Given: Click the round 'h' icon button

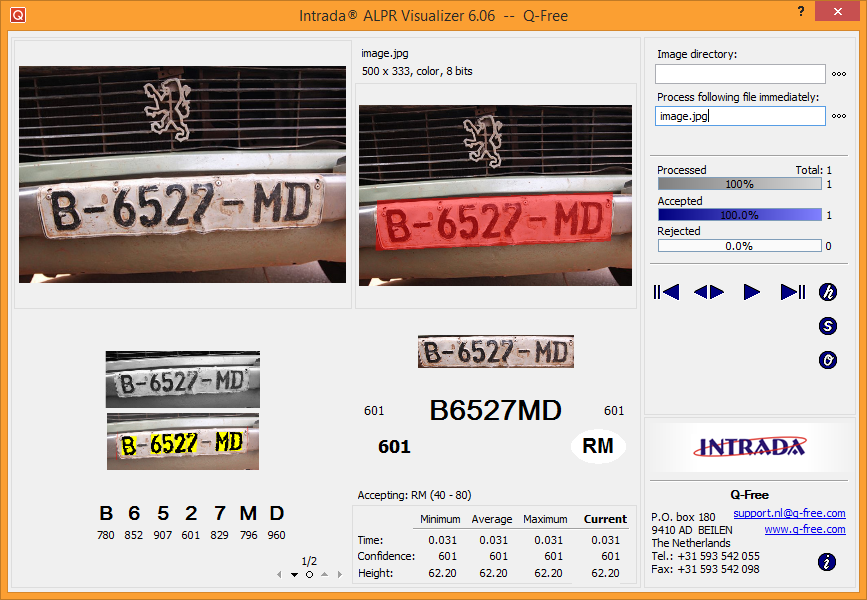Looking at the screenshot, I should point(828,292).
